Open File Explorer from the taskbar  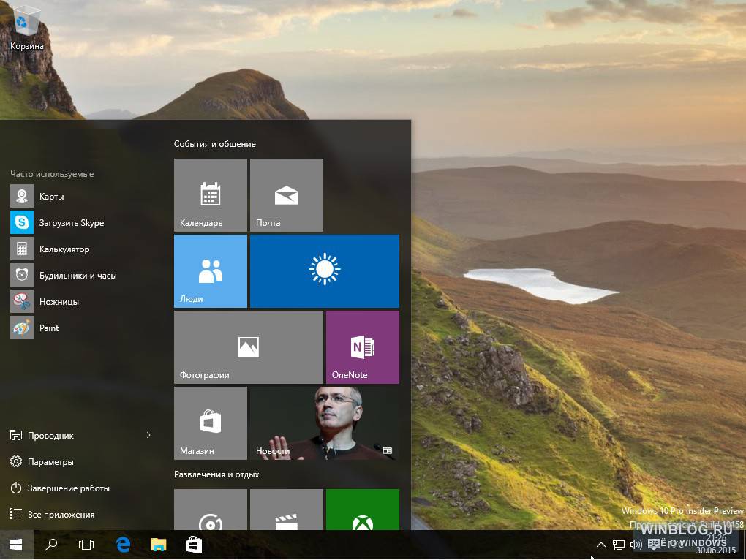pyautogui.click(x=159, y=545)
